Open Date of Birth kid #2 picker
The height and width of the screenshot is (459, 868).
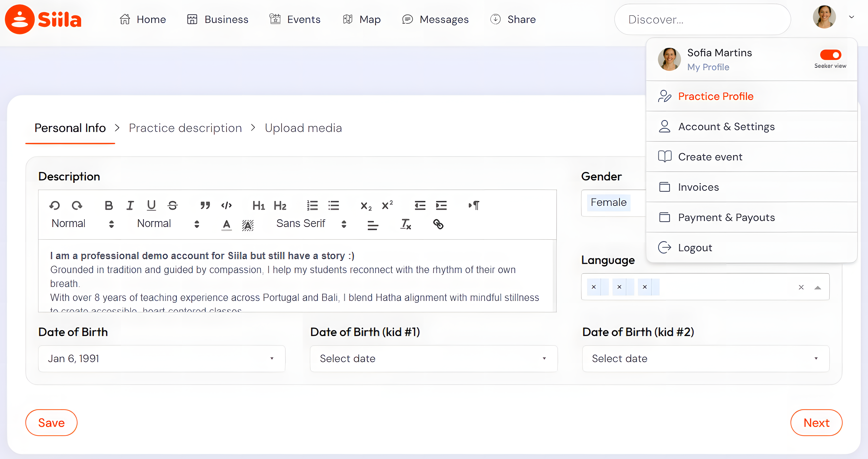[x=706, y=359]
